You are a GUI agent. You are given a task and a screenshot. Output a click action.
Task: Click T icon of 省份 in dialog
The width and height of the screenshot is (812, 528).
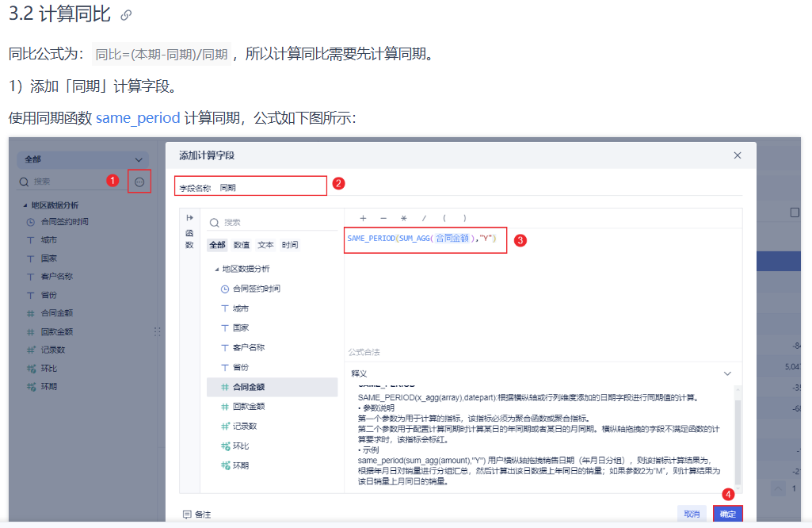225,368
